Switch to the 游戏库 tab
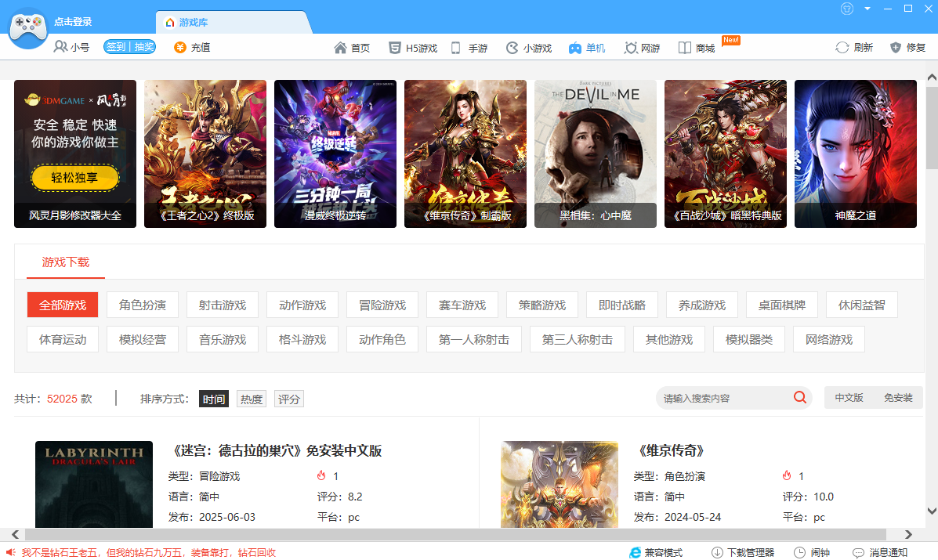The image size is (938, 560). coord(234,22)
